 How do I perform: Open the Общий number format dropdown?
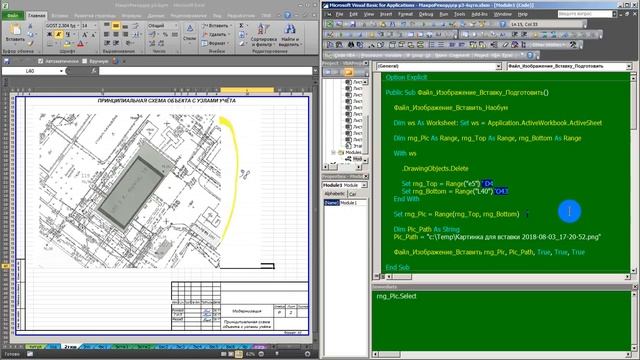tap(176, 26)
